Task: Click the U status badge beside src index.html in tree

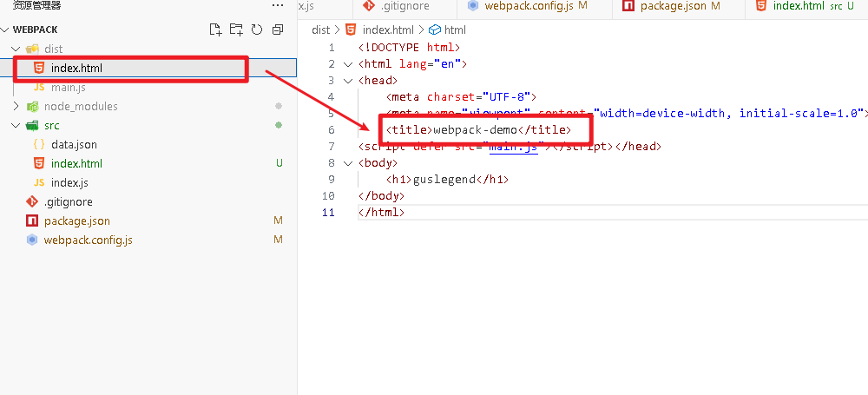Action: 279,164
